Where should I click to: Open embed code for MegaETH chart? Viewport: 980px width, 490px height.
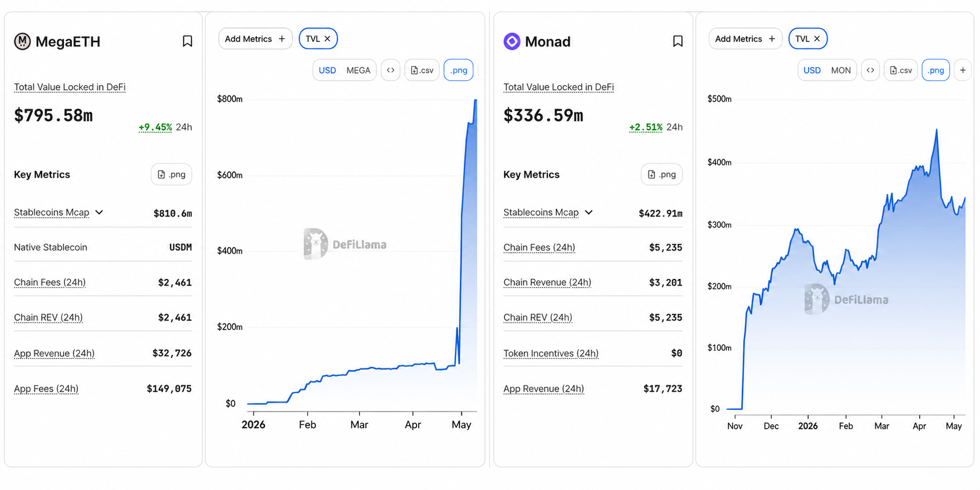391,70
